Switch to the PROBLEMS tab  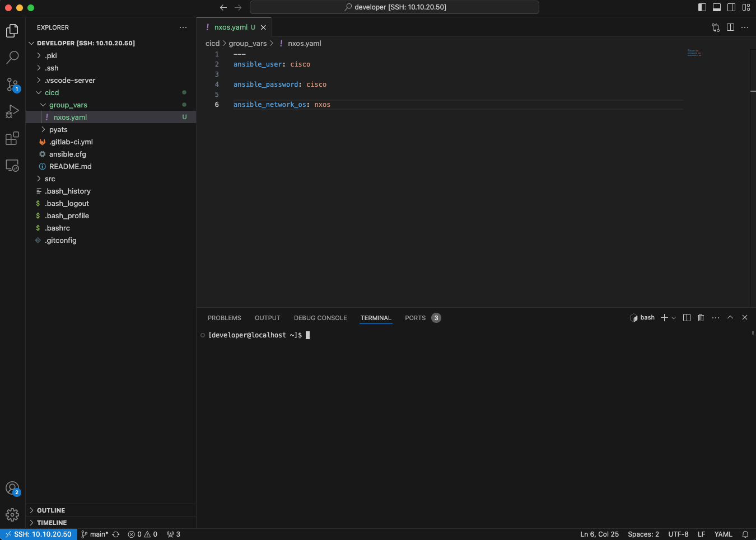pyautogui.click(x=224, y=318)
